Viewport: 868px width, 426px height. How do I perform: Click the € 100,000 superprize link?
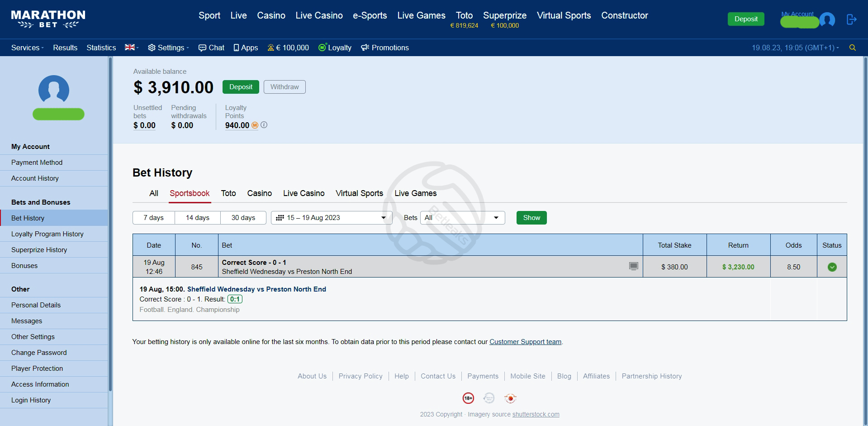click(288, 48)
